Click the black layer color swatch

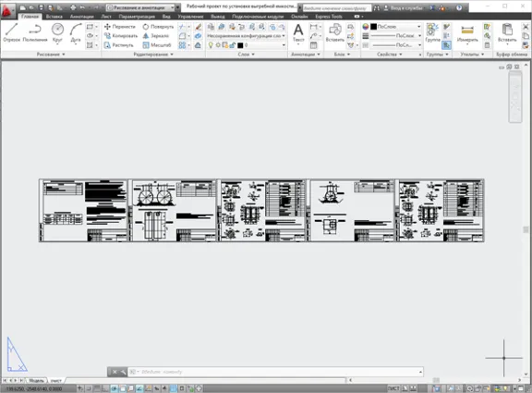(x=240, y=45)
